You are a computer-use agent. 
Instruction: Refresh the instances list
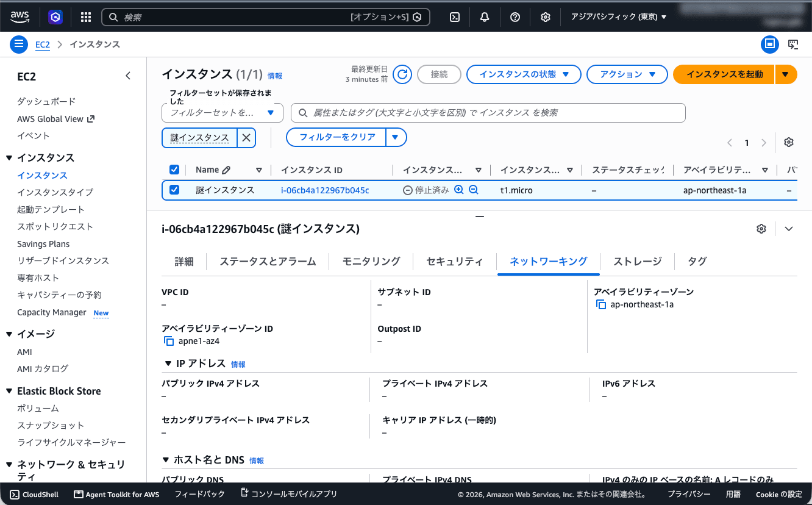[x=402, y=74]
